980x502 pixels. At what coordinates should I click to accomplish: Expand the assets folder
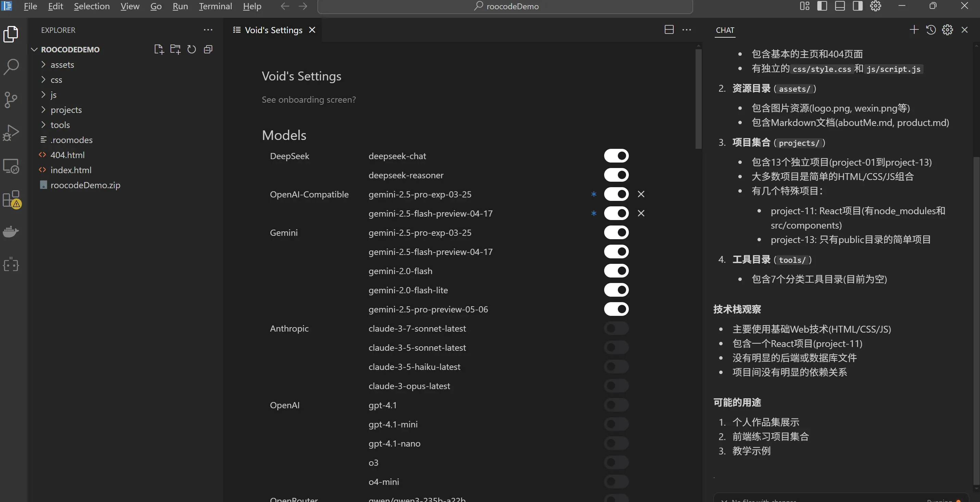(43, 65)
